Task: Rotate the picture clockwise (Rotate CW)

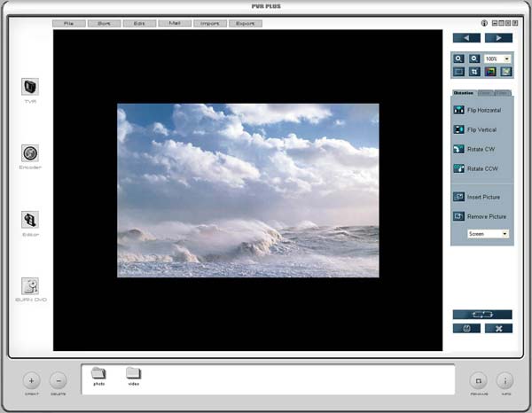Action: [x=458, y=149]
